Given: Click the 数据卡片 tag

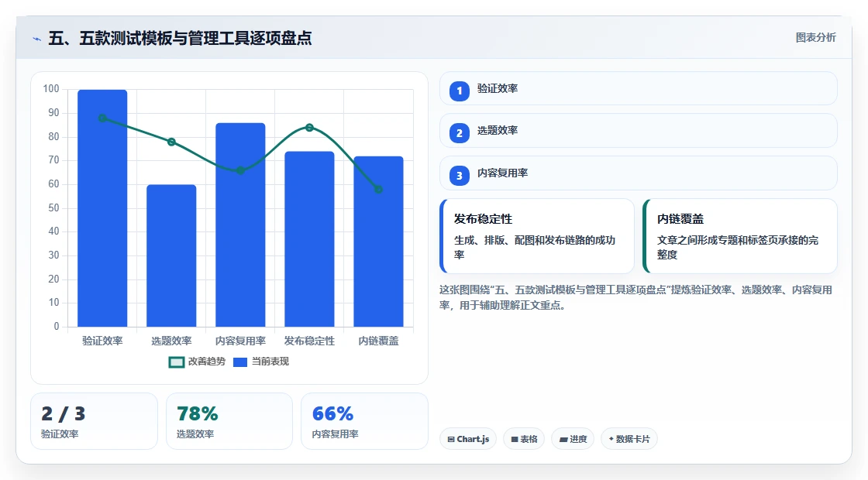Looking at the screenshot, I should click(629, 439).
